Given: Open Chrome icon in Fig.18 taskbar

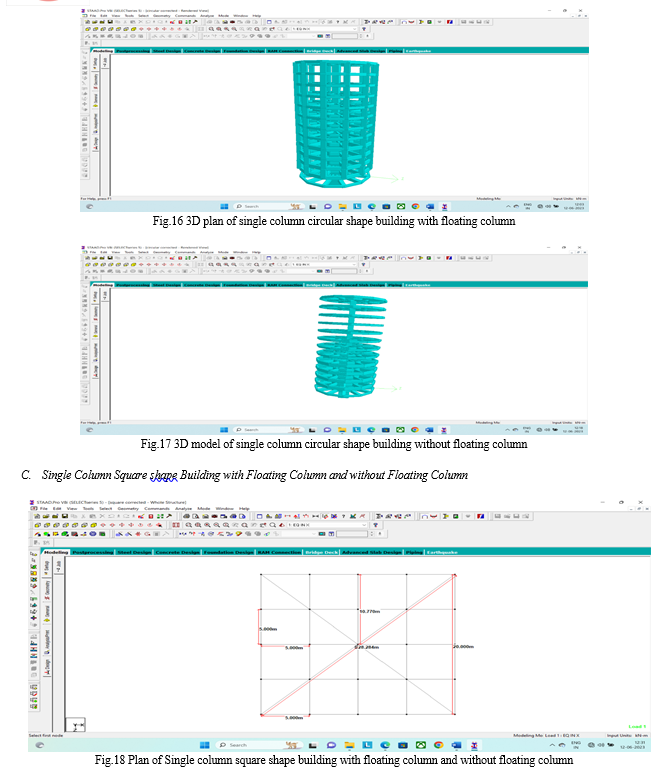Looking at the screenshot, I should pos(438,745).
